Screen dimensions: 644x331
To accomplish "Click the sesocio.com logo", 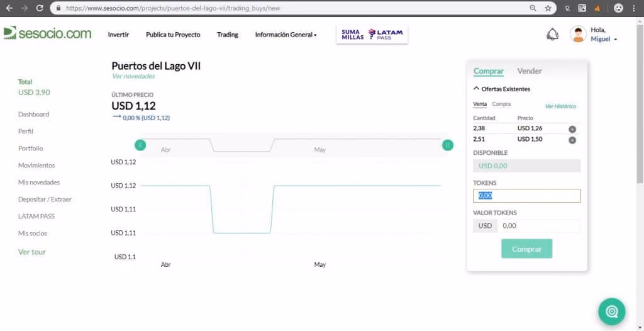I will coord(47,33).
